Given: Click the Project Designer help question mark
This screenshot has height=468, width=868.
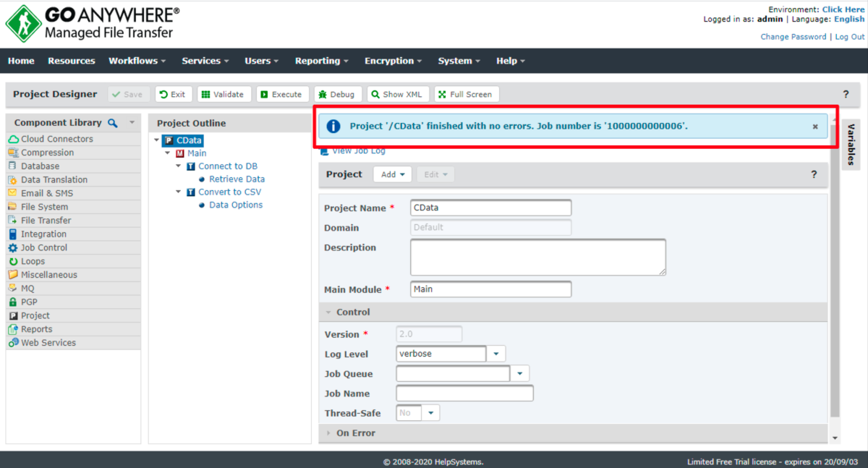Looking at the screenshot, I should (846, 94).
